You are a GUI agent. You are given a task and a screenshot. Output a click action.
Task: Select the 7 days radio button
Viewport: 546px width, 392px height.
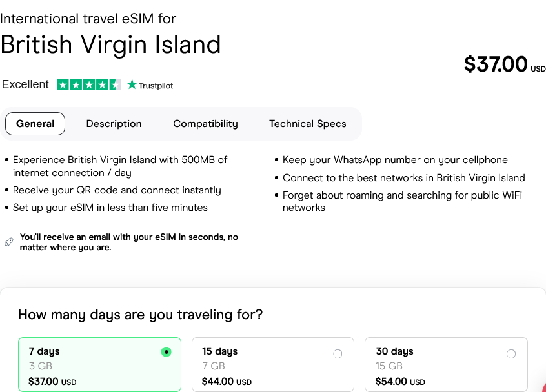coord(167,352)
